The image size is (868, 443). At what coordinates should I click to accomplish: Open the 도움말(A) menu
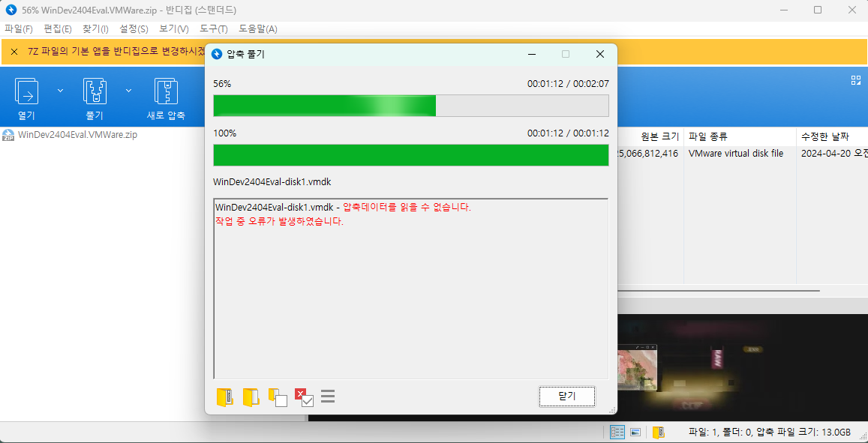(258, 28)
